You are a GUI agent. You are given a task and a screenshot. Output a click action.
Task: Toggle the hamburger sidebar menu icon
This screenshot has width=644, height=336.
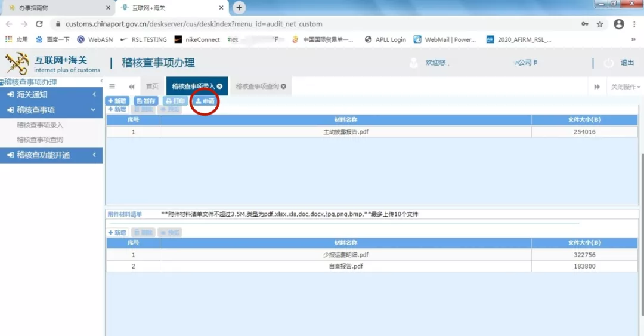112,87
